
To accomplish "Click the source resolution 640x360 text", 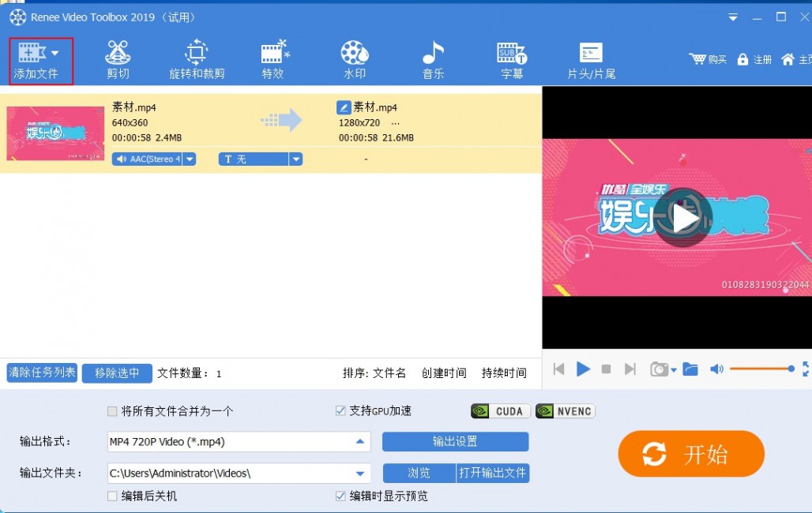I will pyautogui.click(x=130, y=122).
